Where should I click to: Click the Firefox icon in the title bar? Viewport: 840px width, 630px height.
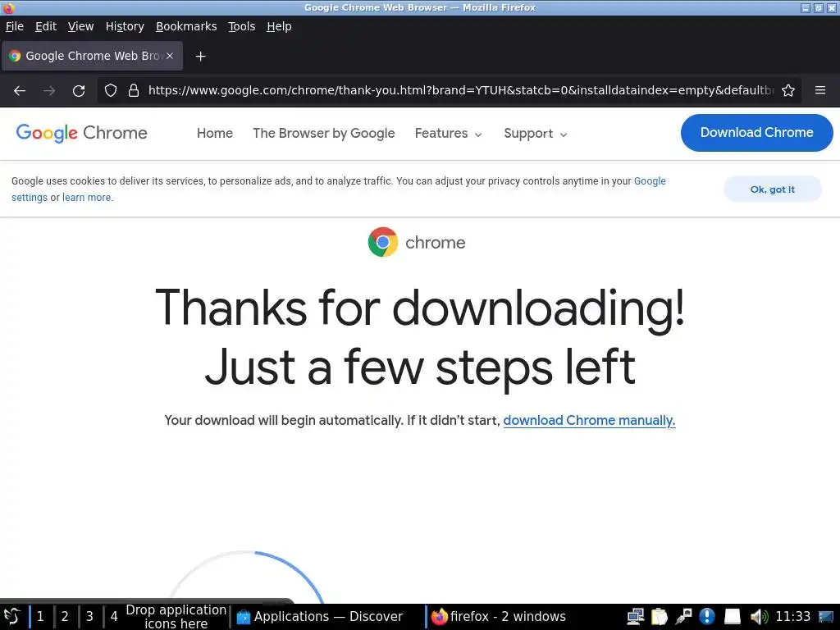pyautogui.click(x=8, y=7)
